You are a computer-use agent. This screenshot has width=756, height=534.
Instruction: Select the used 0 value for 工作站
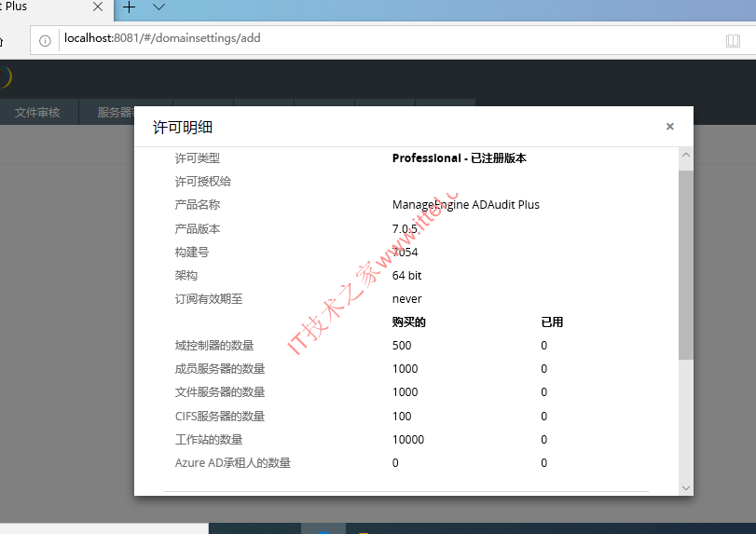(x=543, y=440)
